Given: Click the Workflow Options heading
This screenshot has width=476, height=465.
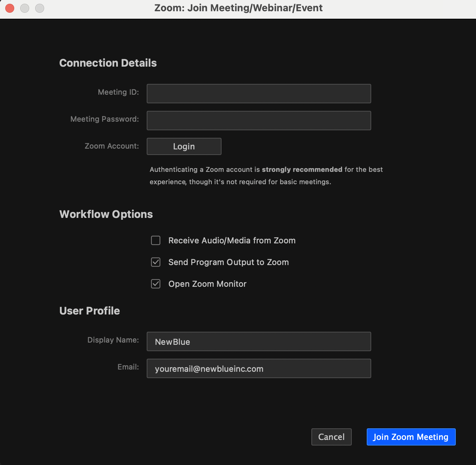Looking at the screenshot, I should tap(106, 214).
